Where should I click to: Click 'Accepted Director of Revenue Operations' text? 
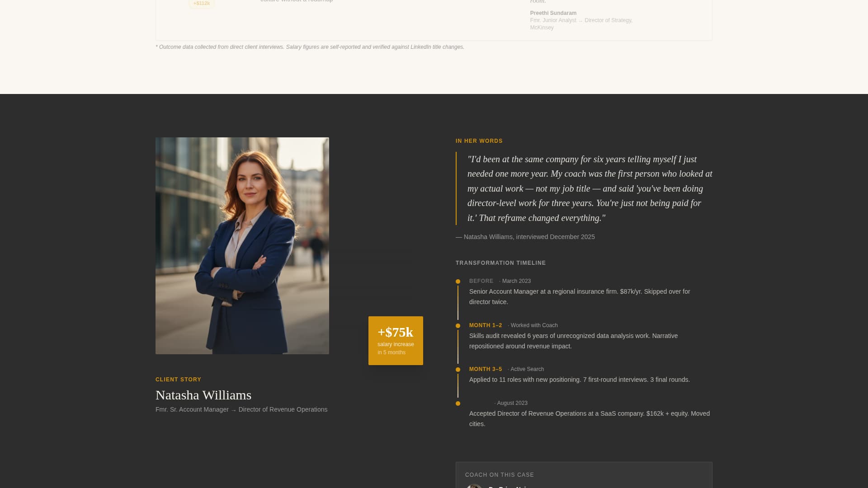click(x=590, y=419)
